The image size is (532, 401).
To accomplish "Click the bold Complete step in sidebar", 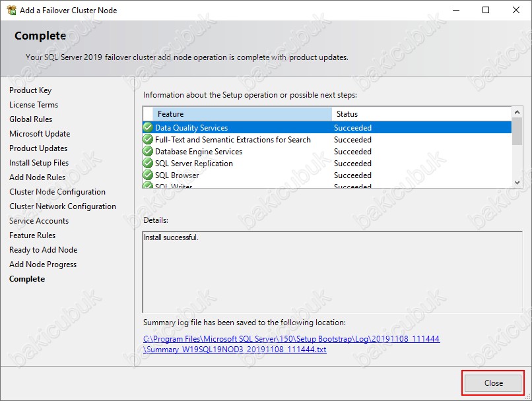I will click(x=27, y=279).
